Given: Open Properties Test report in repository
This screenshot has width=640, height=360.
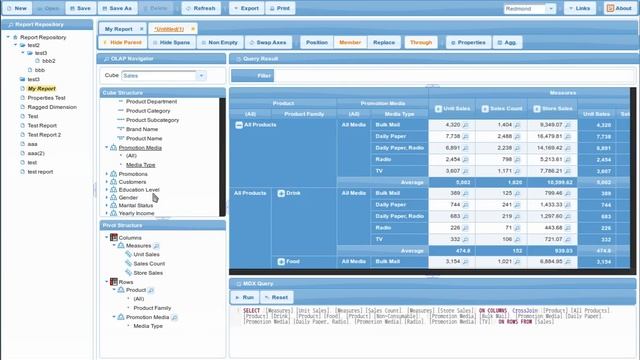Looking at the screenshot, I should point(46,98).
